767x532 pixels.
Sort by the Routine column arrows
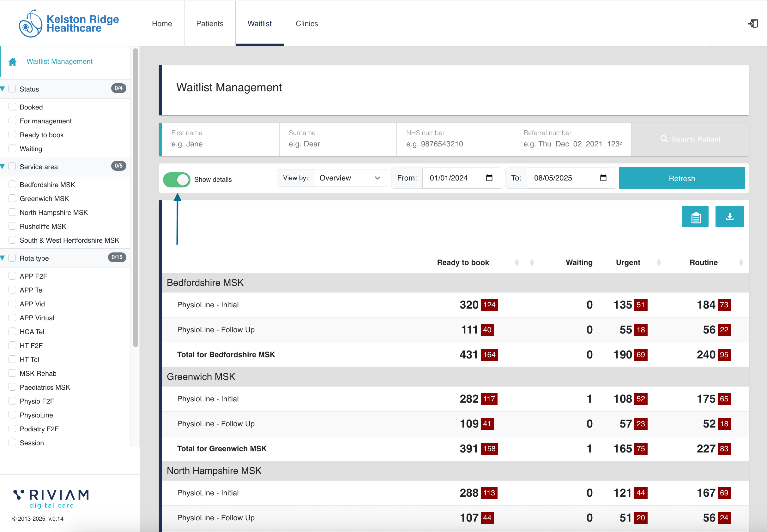(741, 263)
